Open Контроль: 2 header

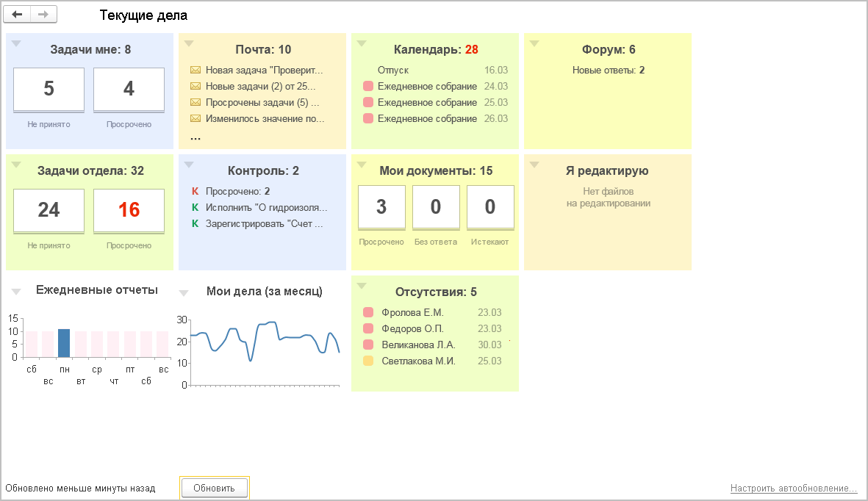pyautogui.click(x=263, y=171)
